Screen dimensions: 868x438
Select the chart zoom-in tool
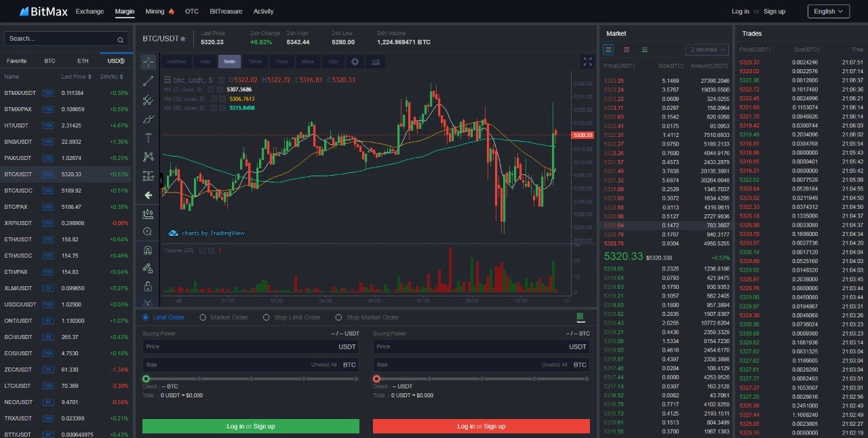coord(149,232)
